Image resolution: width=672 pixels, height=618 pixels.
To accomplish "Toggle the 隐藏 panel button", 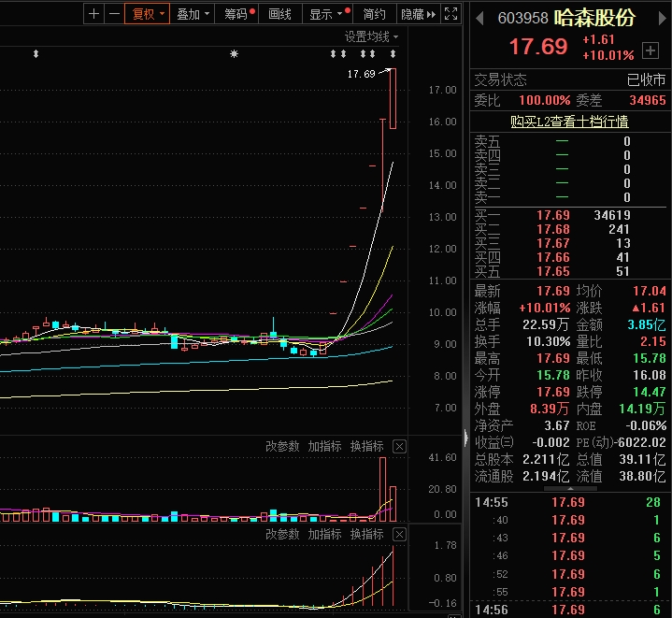I will tap(416, 14).
